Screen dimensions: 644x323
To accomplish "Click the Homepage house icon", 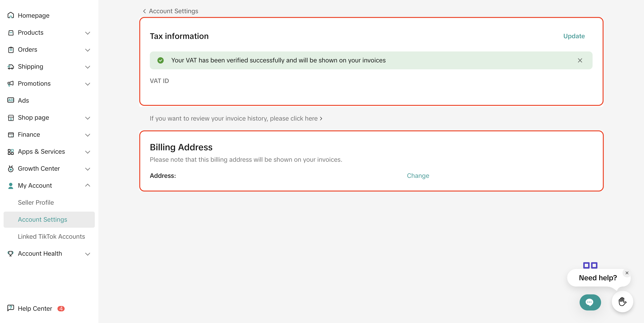I will click(11, 15).
